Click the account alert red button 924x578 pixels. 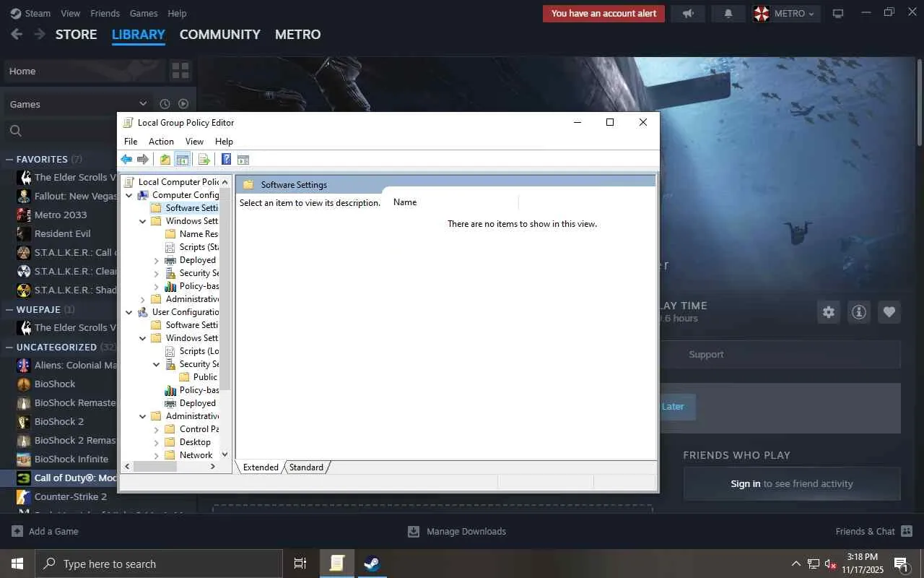tap(603, 13)
